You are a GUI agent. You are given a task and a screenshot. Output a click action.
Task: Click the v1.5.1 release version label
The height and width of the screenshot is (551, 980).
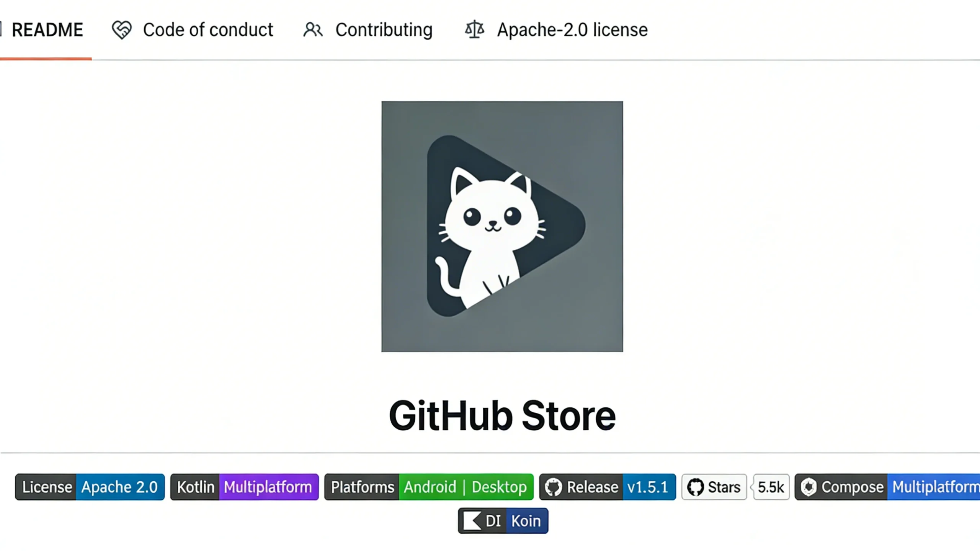(648, 487)
